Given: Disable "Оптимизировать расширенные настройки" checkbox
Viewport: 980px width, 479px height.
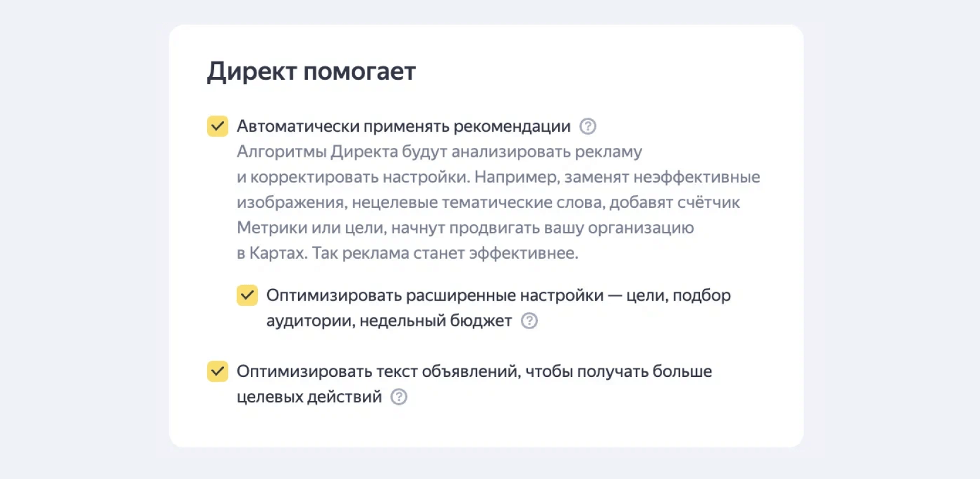Looking at the screenshot, I should click(247, 295).
